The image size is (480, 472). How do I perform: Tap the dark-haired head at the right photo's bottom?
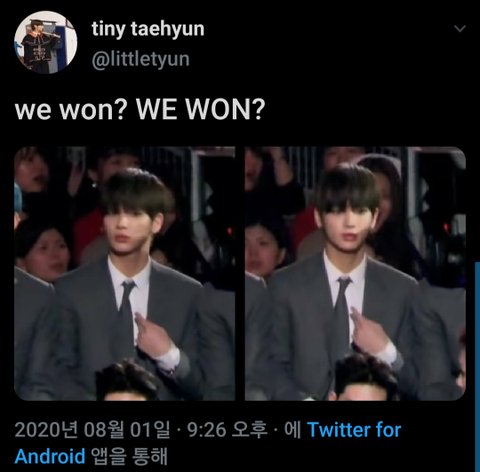[x=363, y=378]
